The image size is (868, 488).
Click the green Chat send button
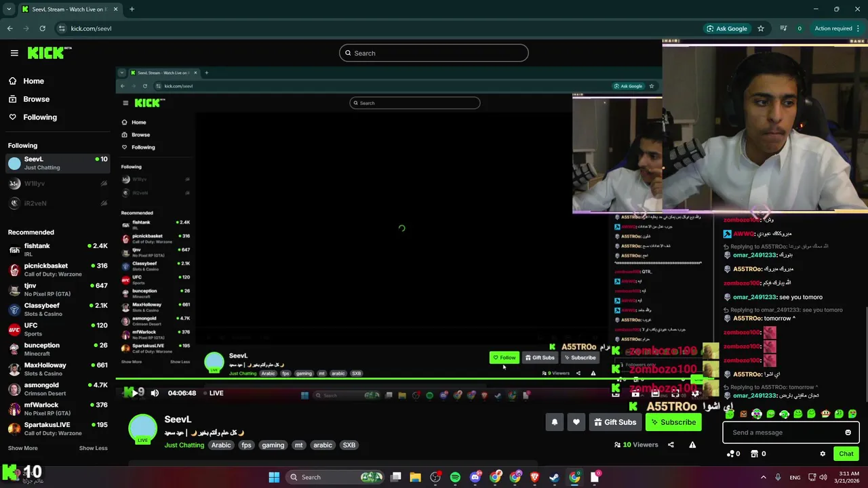point(846,454)
